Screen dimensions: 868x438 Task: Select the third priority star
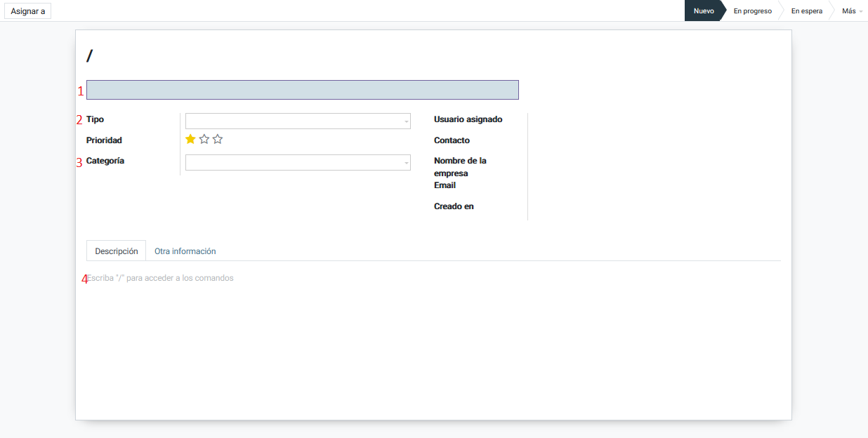tap(218, 140)
